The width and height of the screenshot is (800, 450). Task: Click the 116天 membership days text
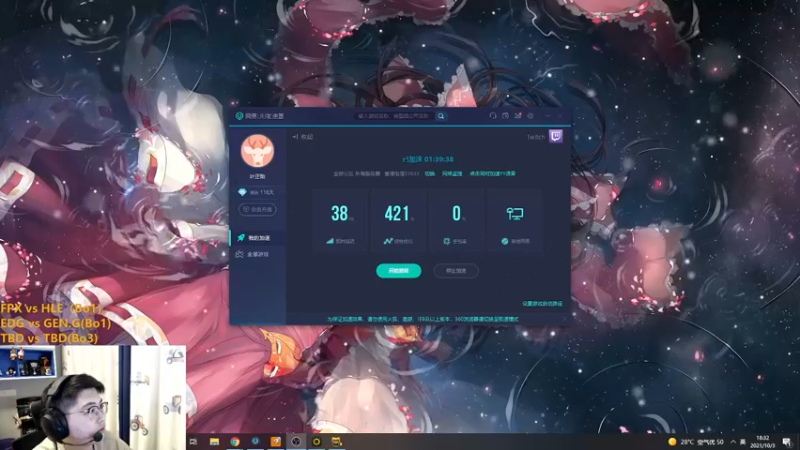[x=262, y=192]
